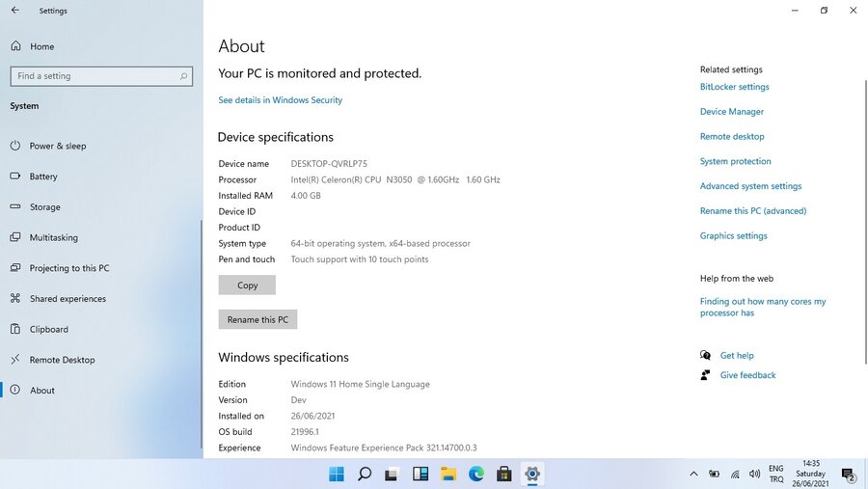
Task: Open Device Manager link
Action: [x=731, y=111]
